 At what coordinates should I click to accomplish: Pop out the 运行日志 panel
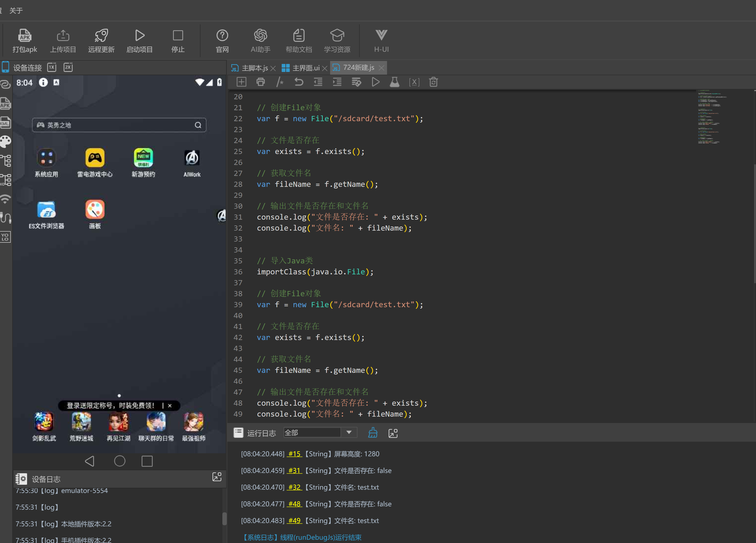393,433
